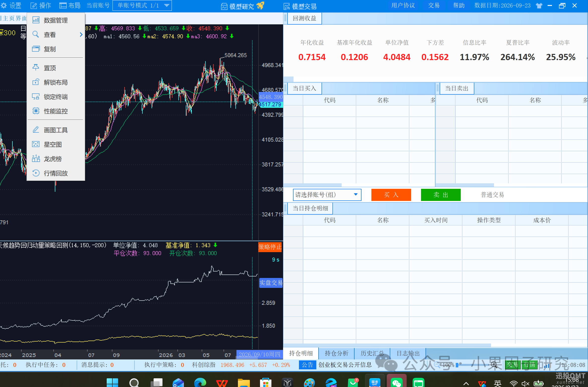The image size is (588, 387).
Task: Open 性能监控 via its chip icon
Action: click(x=36, y=111)
